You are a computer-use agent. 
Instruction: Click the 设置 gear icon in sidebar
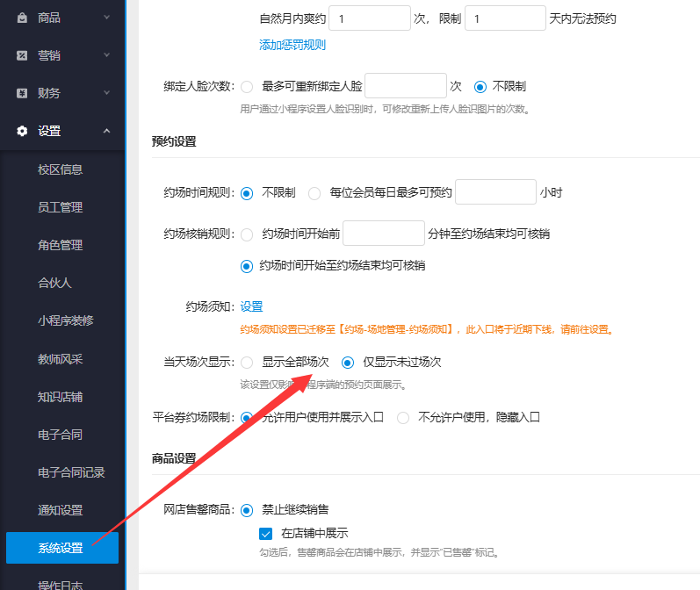[22, 131]
